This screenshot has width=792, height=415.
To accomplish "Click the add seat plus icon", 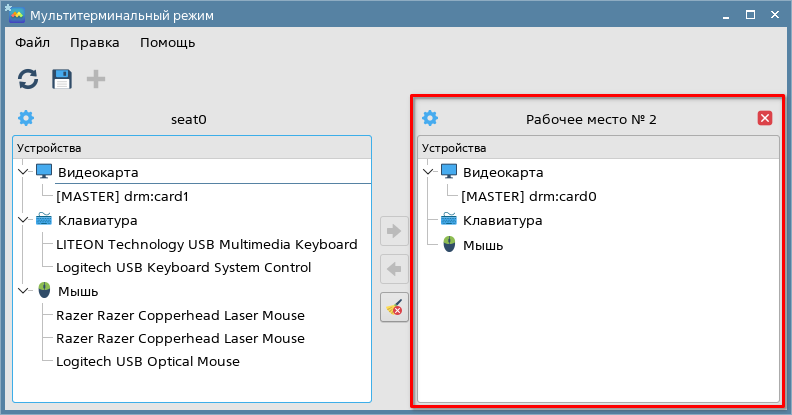I will tap(96, 79).
